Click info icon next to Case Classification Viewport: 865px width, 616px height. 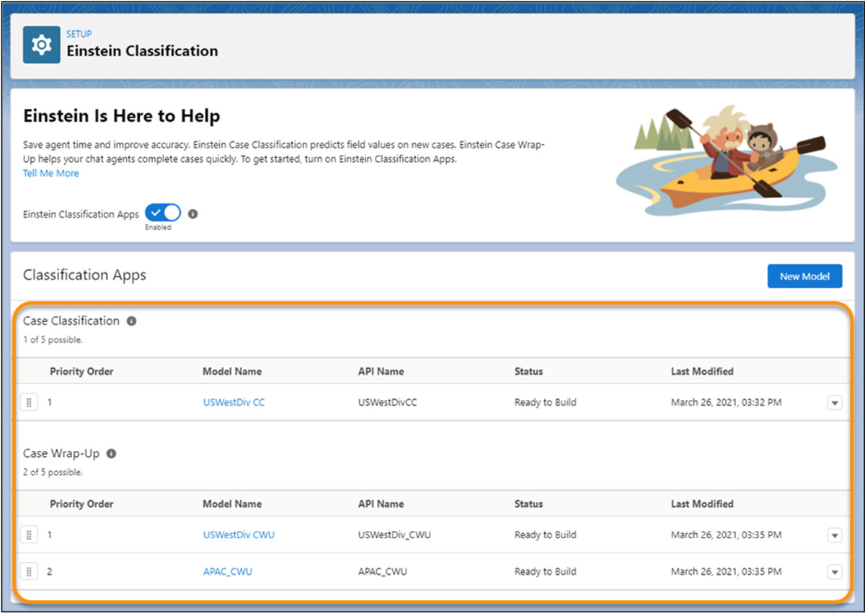(131, 321)
